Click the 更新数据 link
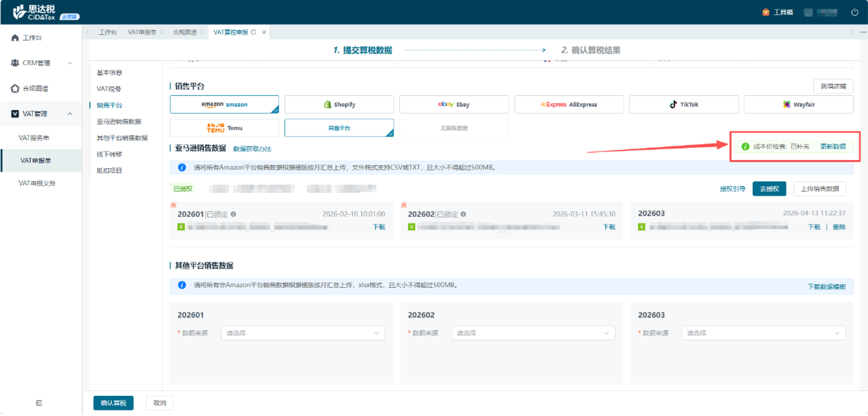Image resolution: width=868 pixels, height=416 pixels. point(832,146)
